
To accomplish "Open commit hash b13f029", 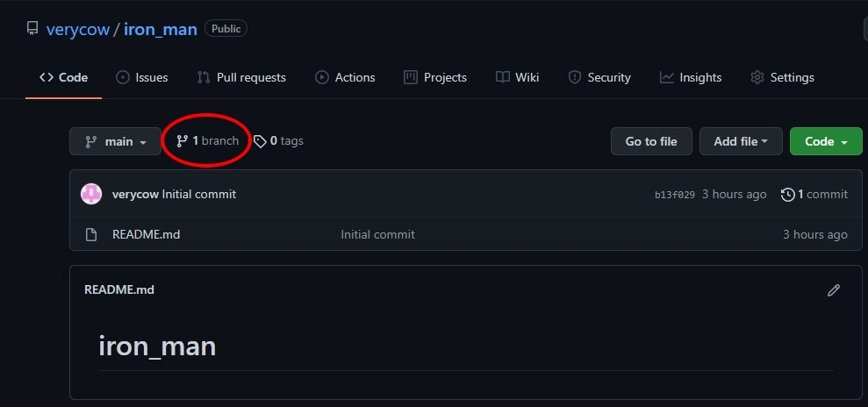I will (674, 195).
